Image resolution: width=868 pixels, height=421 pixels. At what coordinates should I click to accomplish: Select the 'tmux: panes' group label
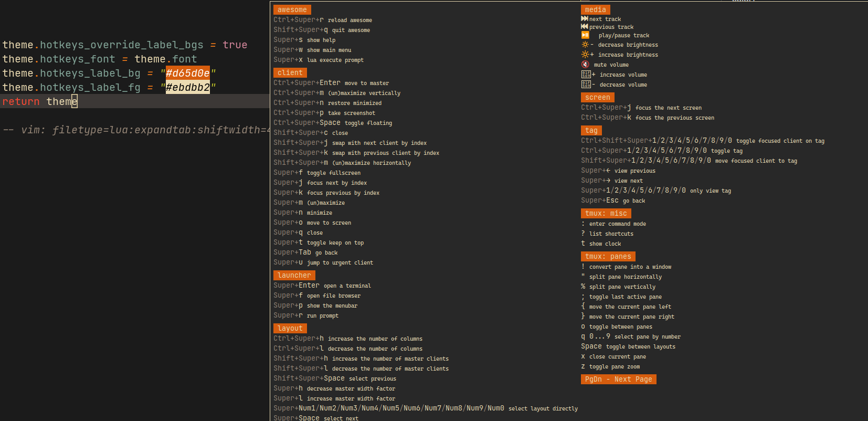(x=608, y=256)
